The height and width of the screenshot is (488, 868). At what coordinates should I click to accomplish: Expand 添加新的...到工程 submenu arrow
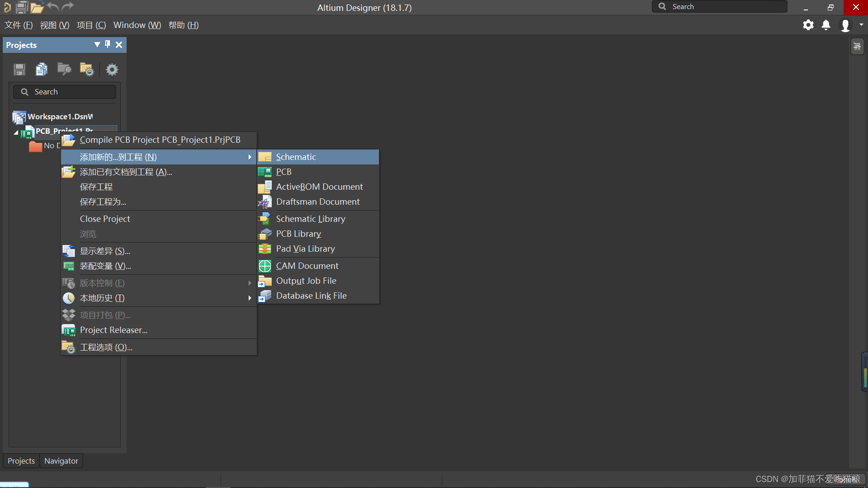pyautogui.click(x=250, y=156)
